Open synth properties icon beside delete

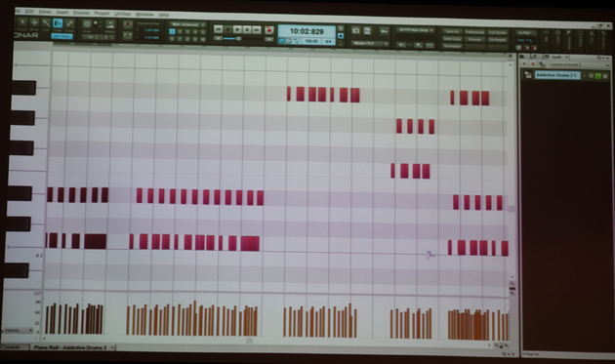[x=542, y=64]
